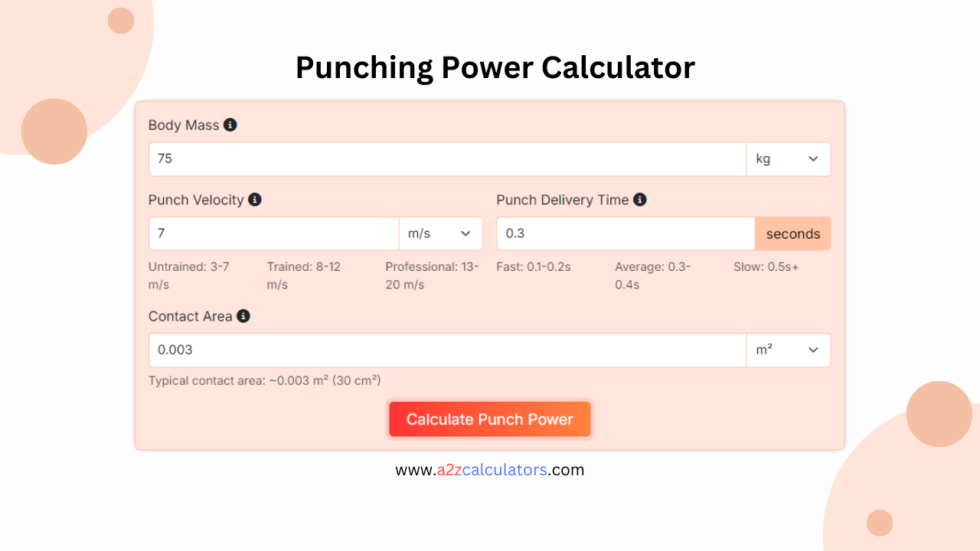This screenshot has height=551, width=980.
Task: Click the Body Mass info icon
Action: [x=230, y=125]
